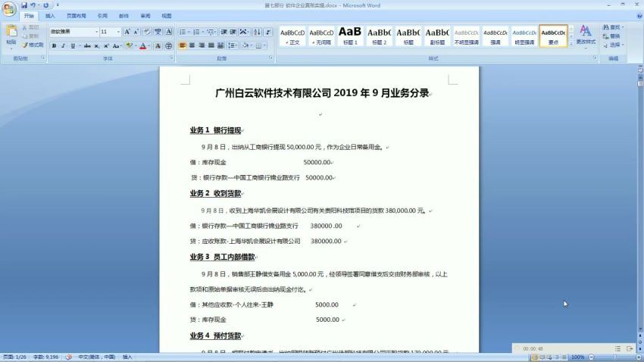This screenshot has height=362, width=644.
Task: Open the Office button menu
Action: pyautogui.click(x=9, y=8)
